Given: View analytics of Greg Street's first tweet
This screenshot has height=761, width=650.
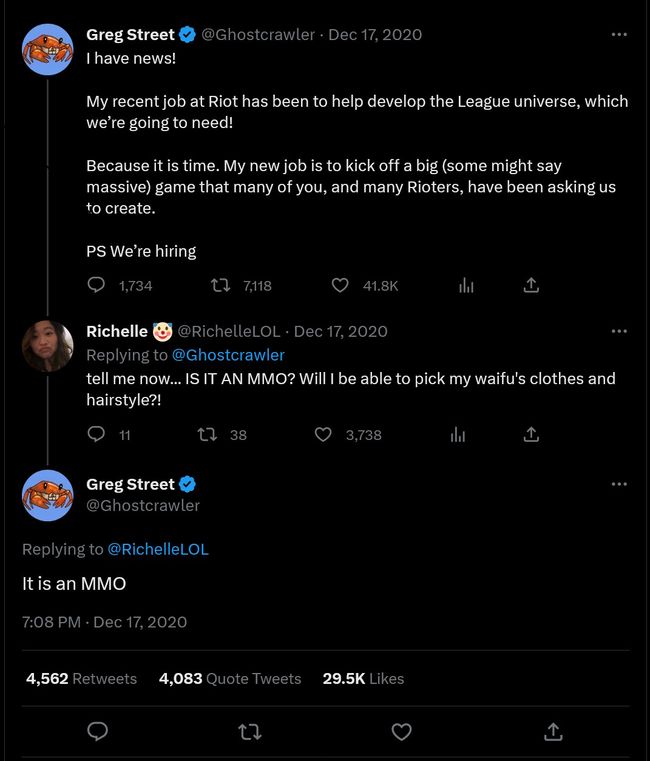Looking at the screenshot, I should [466, 285].
